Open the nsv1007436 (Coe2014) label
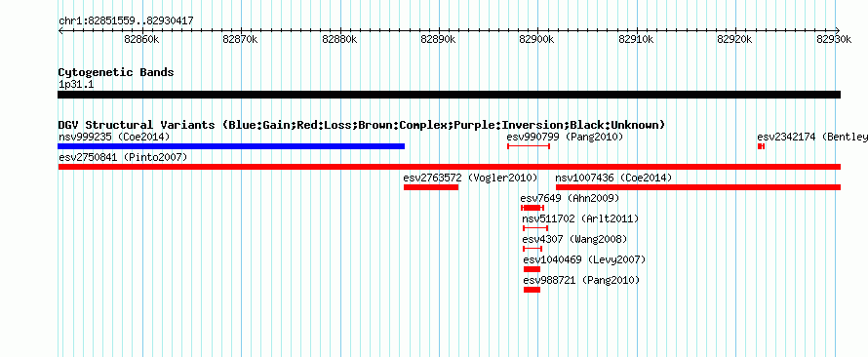 (x=613, y=178)
